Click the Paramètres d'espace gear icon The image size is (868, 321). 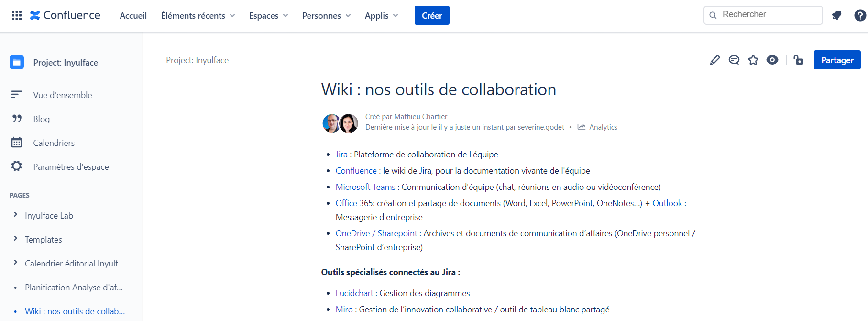click(x=17, y=166)
